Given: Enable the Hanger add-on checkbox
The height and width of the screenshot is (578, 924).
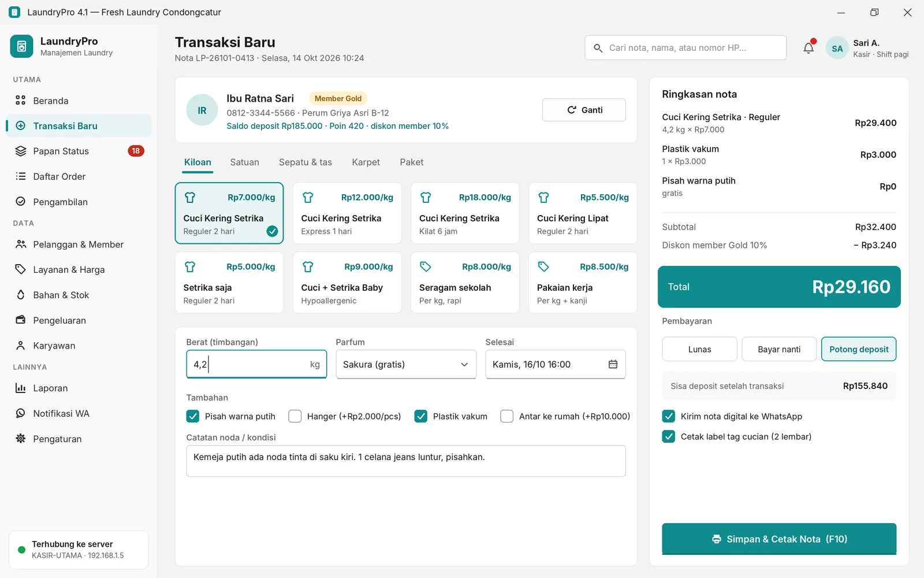Looking at the screenshot, I should pyautogui.click(x=295, y=416).
